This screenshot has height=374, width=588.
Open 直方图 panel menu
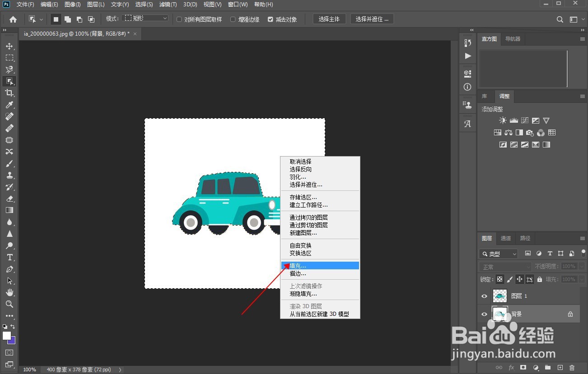(583, 39)
